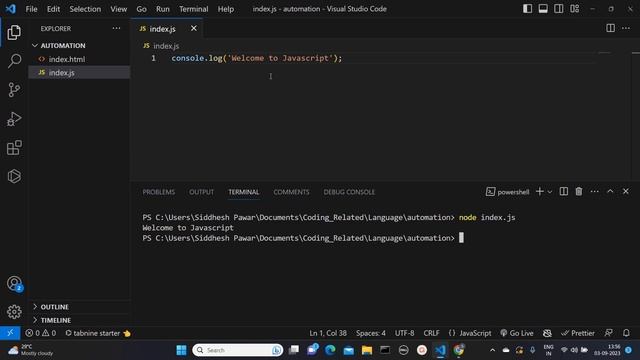Customize layout icon in title bar
640x360 pixels.
coord(574,9)
